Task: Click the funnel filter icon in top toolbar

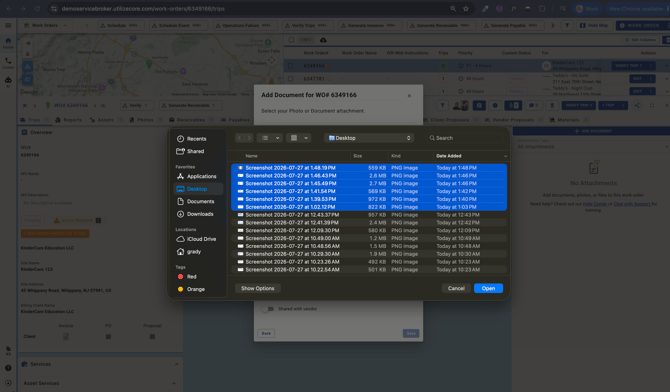Action: 567,26
